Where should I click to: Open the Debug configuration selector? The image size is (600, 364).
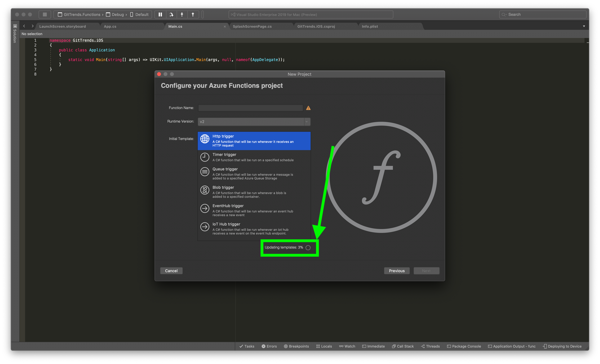118,14
